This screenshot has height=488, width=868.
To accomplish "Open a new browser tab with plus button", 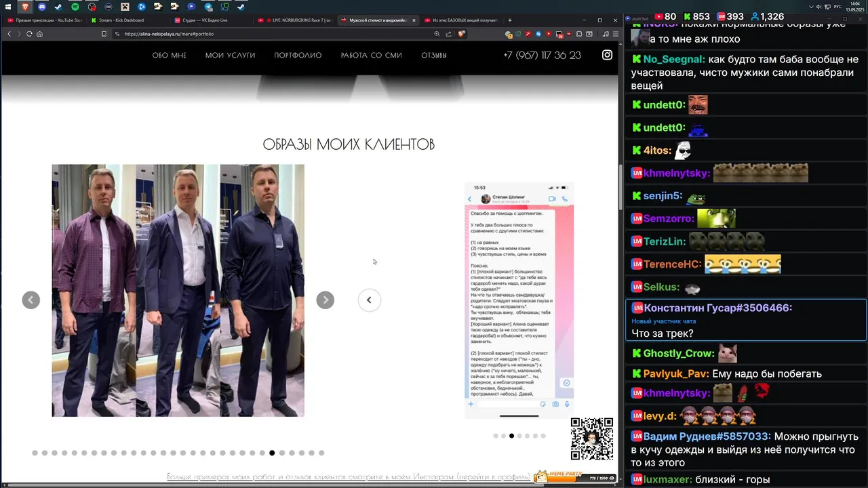I will click(x=510, y=20).
